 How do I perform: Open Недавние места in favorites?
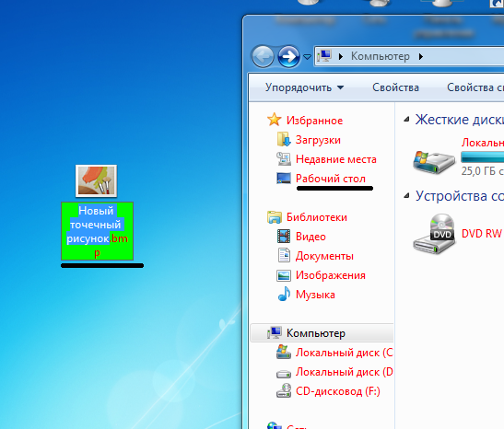pyautogui.click(x=336, y=159)
